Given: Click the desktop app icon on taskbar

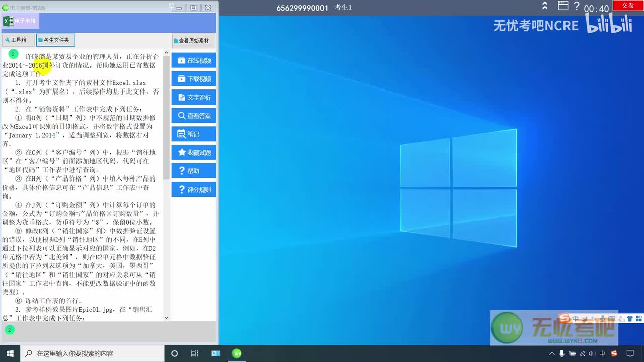Looking at the screenshot, I should pyautogui.click(x=216, y=353).
